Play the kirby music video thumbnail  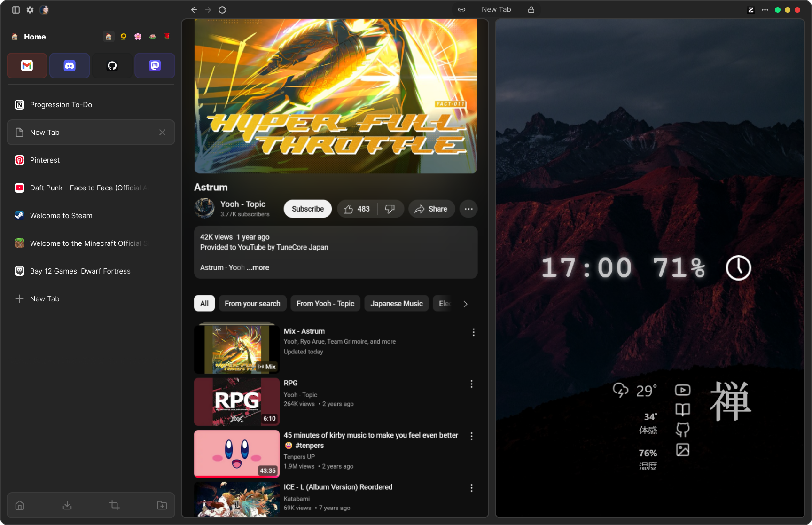(x=237, y=454)
